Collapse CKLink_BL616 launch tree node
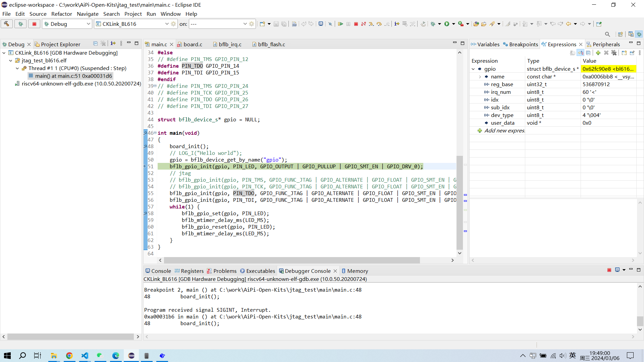The image size is (644, 362). coord(4,53)
